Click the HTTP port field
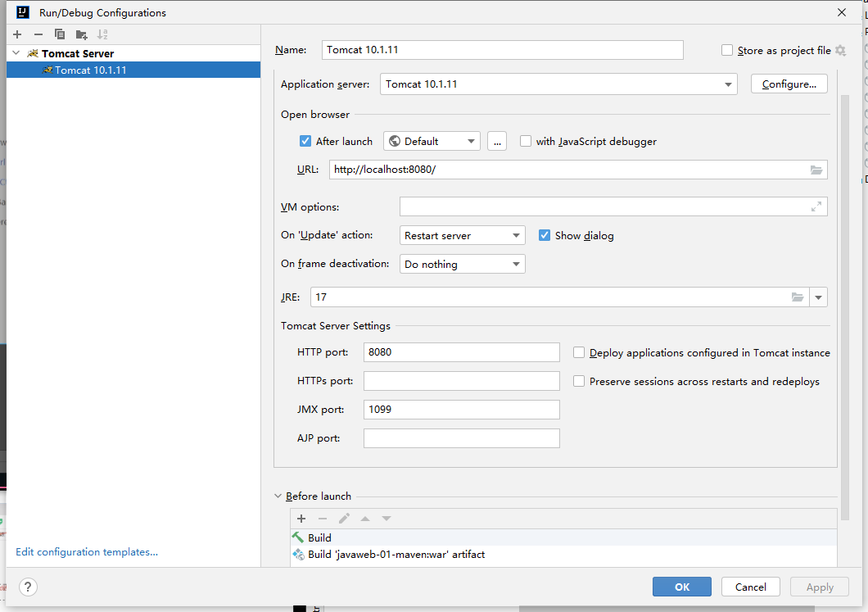The width and height of the screenshot is (868, 612). pos(462,352)
